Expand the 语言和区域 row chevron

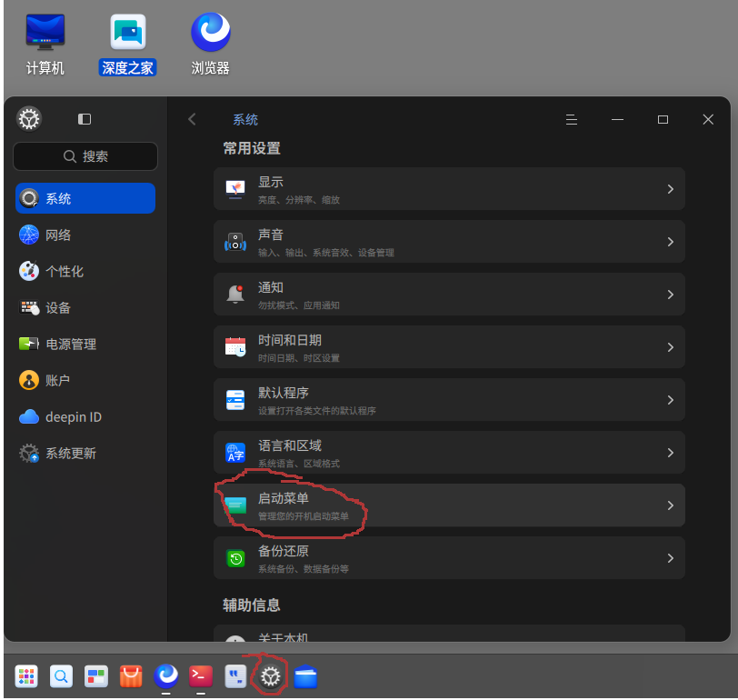pyautogui.click(x=671, y=453)
